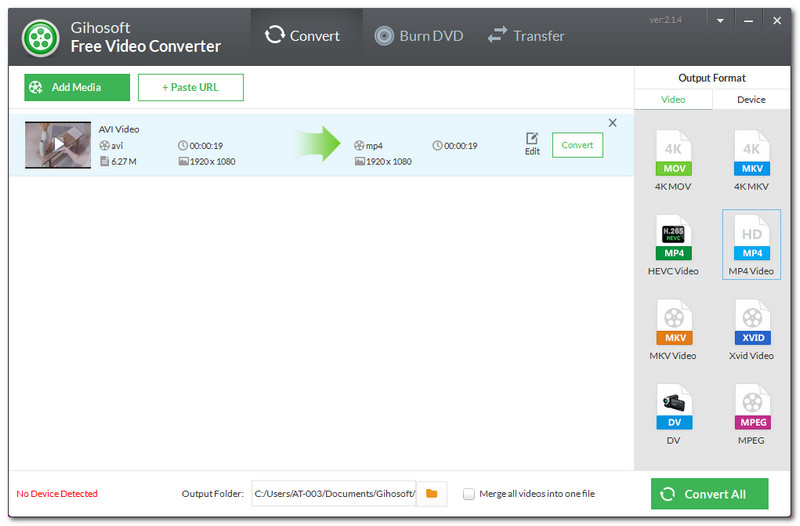
Task: Select the Xvid Video format icon
Action: [x=751, y=322]
